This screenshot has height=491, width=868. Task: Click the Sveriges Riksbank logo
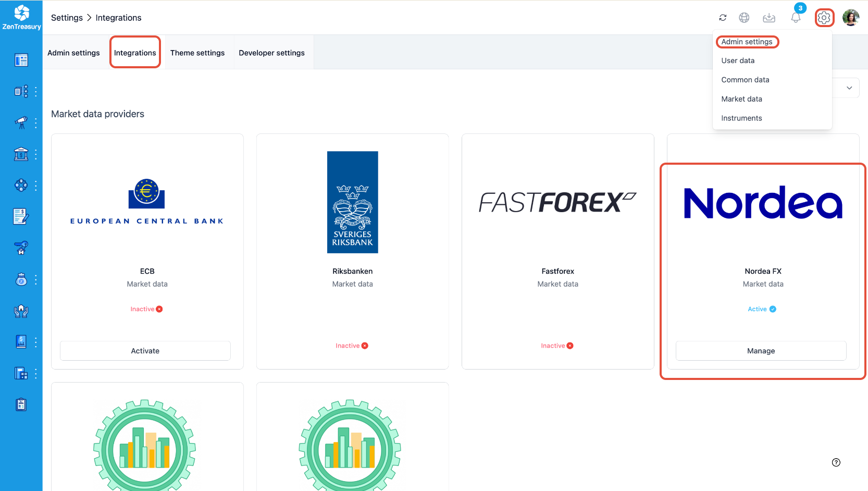click(x=353, y=202)
